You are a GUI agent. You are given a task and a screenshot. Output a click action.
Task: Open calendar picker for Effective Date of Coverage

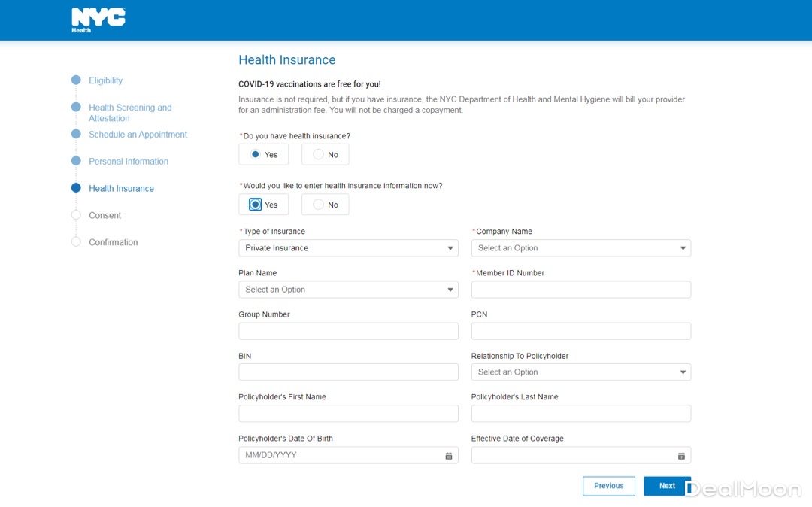pos(681,456)
